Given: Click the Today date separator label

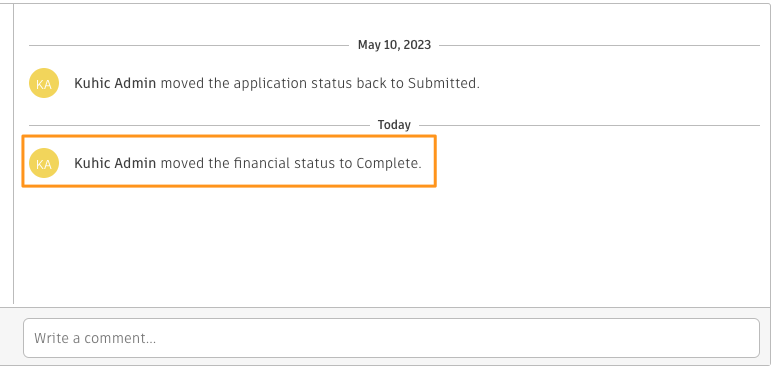Looking at the screenshot, I should (x=394, y=125).
